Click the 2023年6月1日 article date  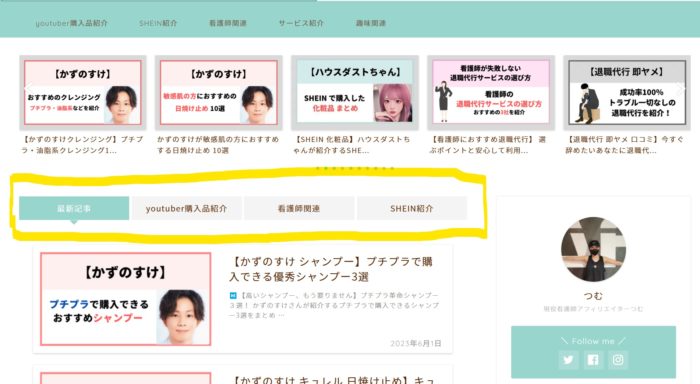point(416,343)
